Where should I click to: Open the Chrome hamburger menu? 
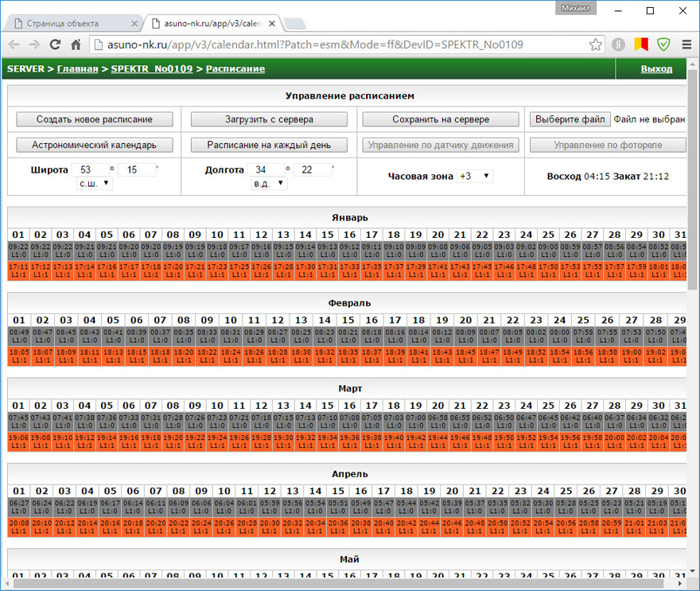[x=686, y=45]
